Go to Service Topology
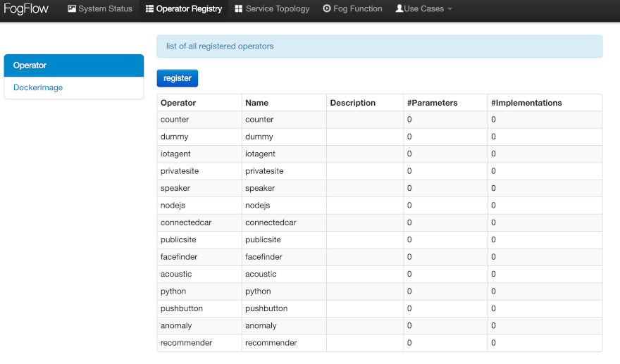 pyautogui.click(x=272, y=8)
